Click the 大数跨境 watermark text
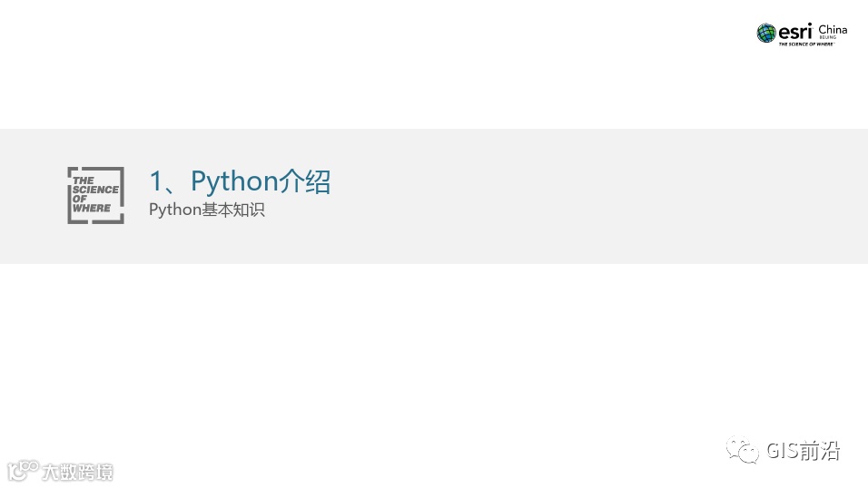Image resolution: width=868 pixels, height=488 pixels. 77,472
